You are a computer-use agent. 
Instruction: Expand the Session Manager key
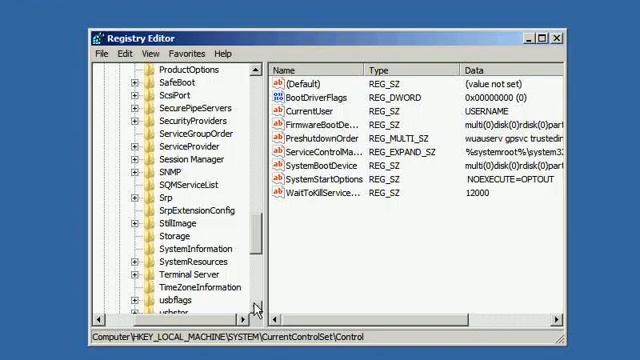[x=135, y=160]
